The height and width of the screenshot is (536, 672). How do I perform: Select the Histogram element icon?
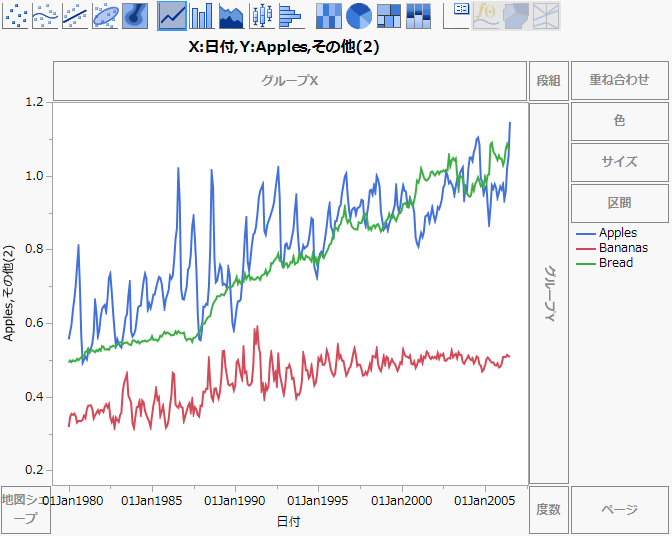click(x=291, y=15)
